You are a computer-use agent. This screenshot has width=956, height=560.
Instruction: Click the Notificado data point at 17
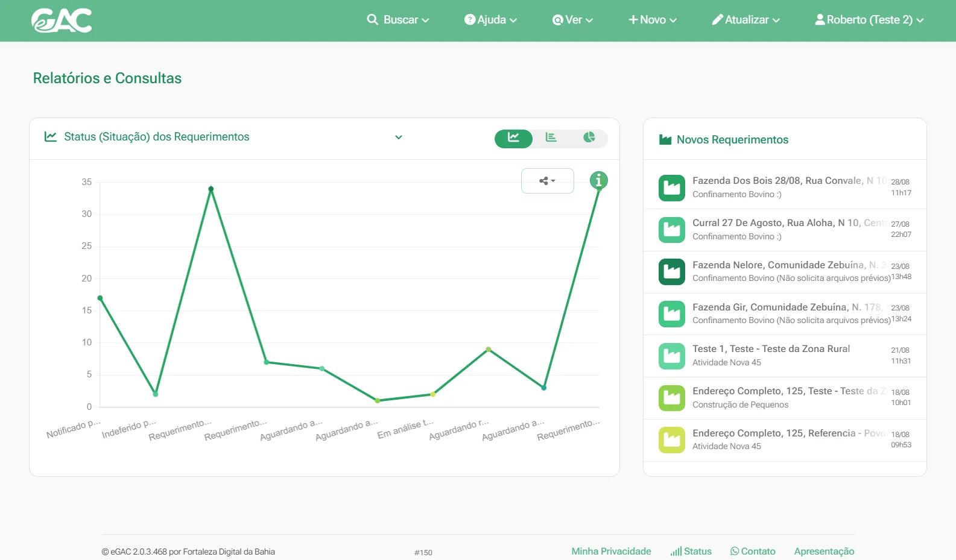coord(100,298)
